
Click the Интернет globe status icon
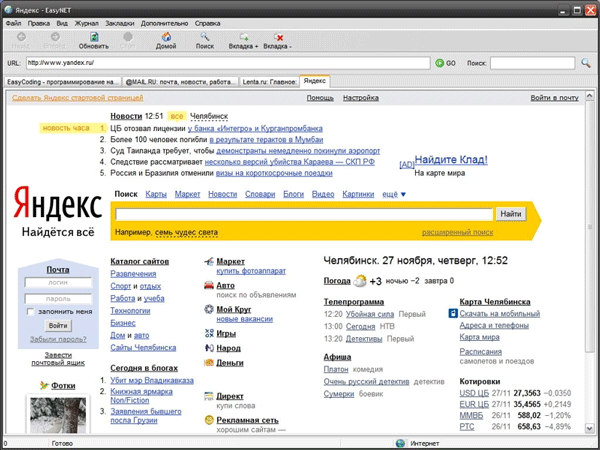tap(401, 443)
